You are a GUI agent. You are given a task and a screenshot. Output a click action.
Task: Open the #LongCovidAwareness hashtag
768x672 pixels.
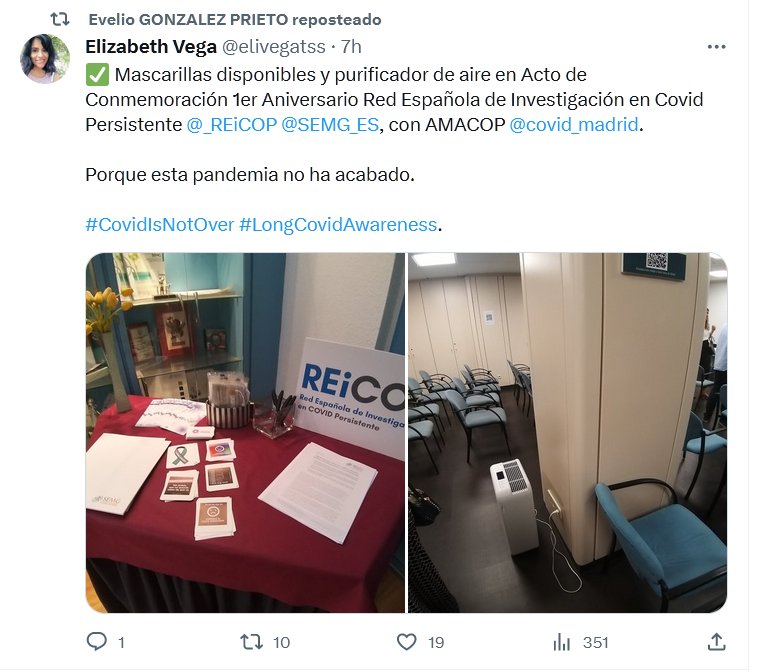338,225
